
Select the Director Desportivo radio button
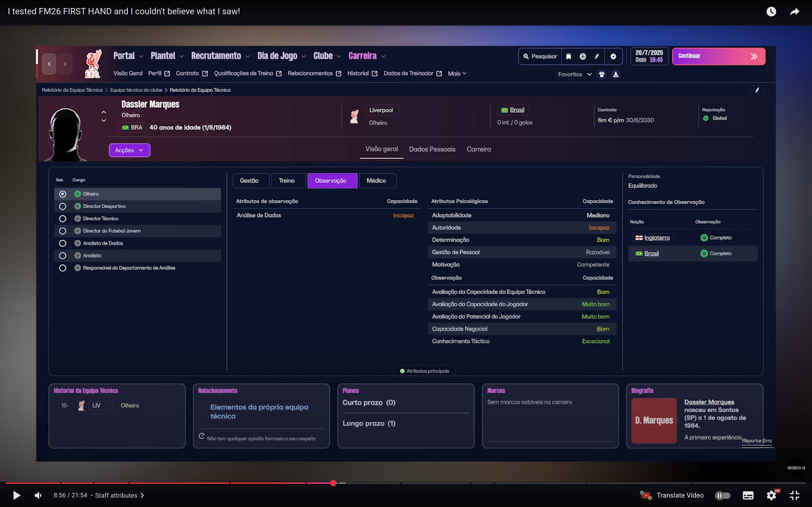click(x=62, y=206)
